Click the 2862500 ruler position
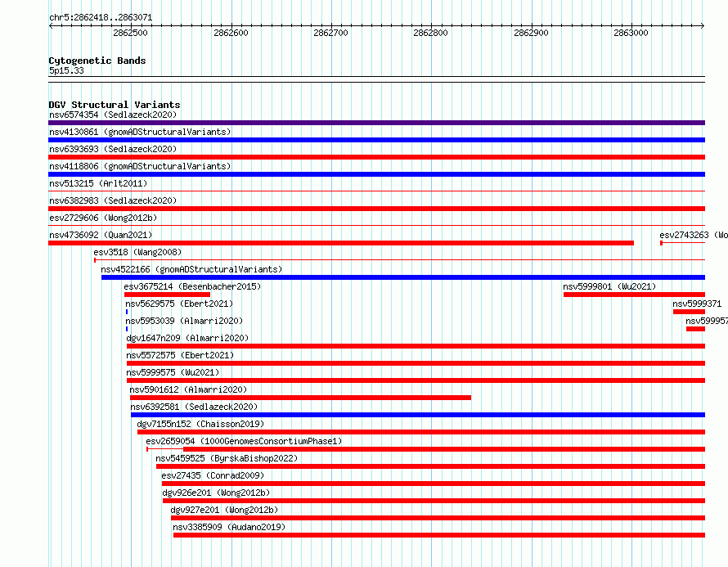728x567 pixels. point(130,33)
